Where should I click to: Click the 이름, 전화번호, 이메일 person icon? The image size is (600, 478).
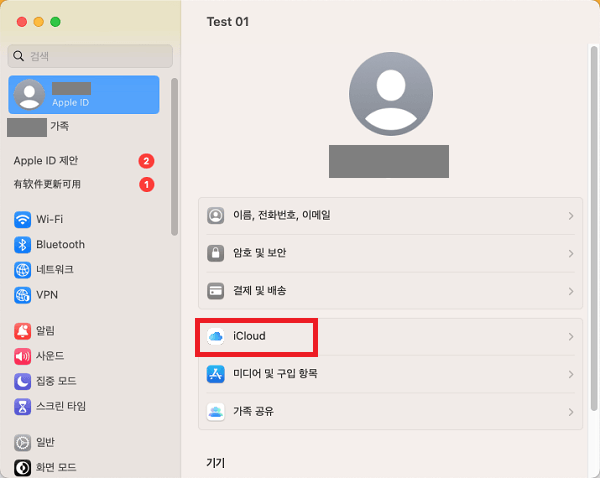(215, 215)
